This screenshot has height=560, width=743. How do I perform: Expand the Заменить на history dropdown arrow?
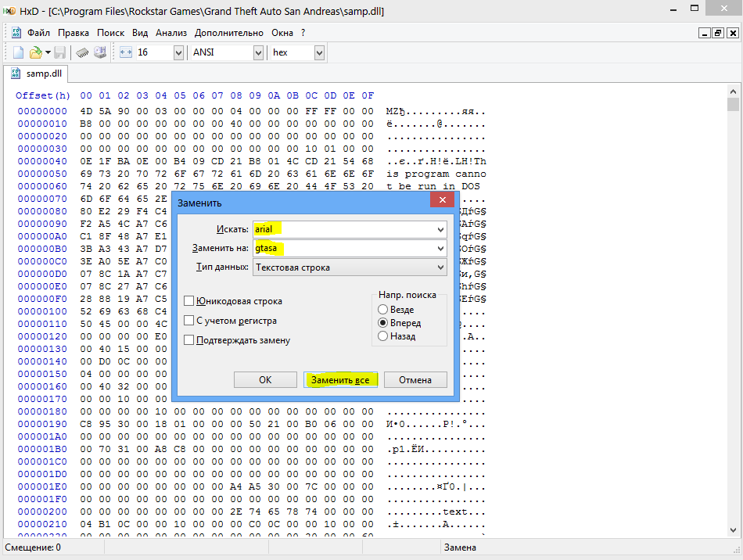click(440, 248)
